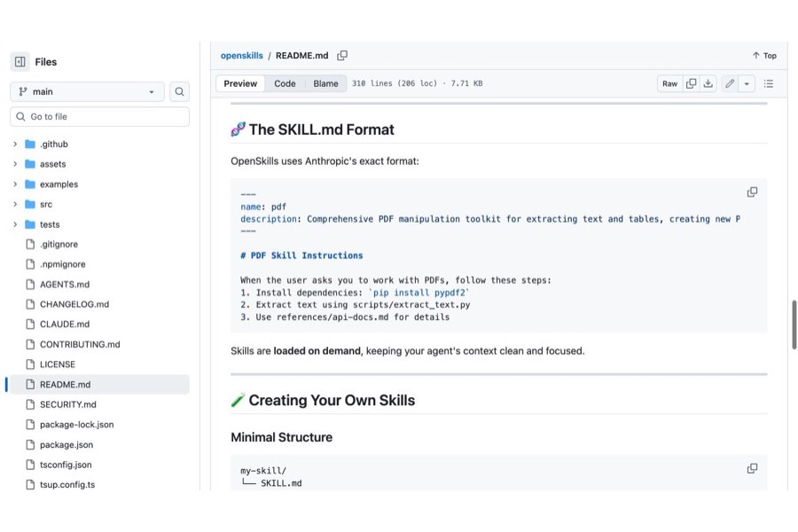Open the openskills repository breadcrumb link
Viewport: 798px width, 532px height.
[242, 56]
